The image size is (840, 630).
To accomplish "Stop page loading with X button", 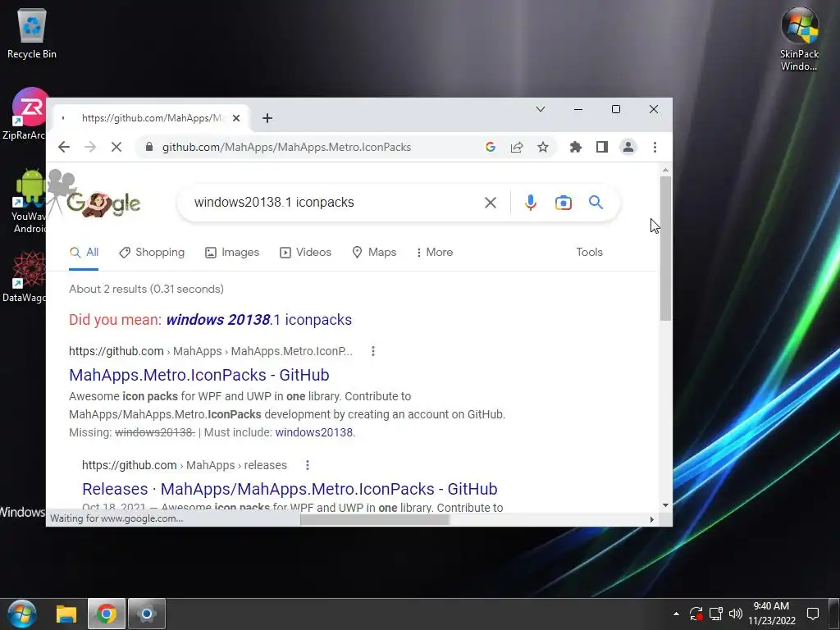I will pos(116,147).
